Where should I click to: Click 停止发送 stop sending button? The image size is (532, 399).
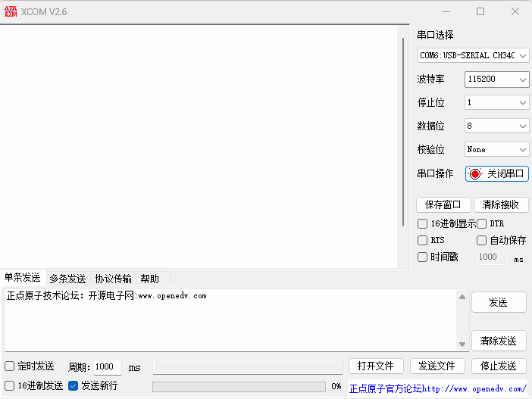pyautogui.click(x=499, y=366)
